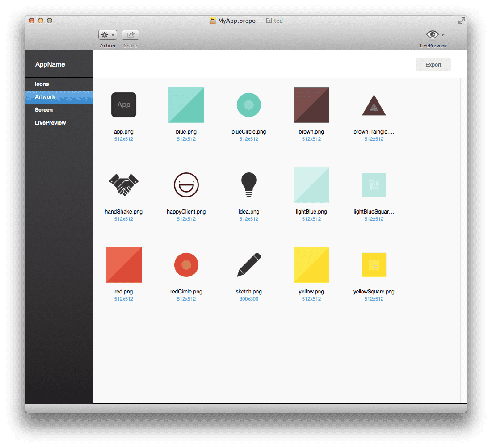
Task: Select the sketch.png pencil icon
Action: click(x=249, y=265)
